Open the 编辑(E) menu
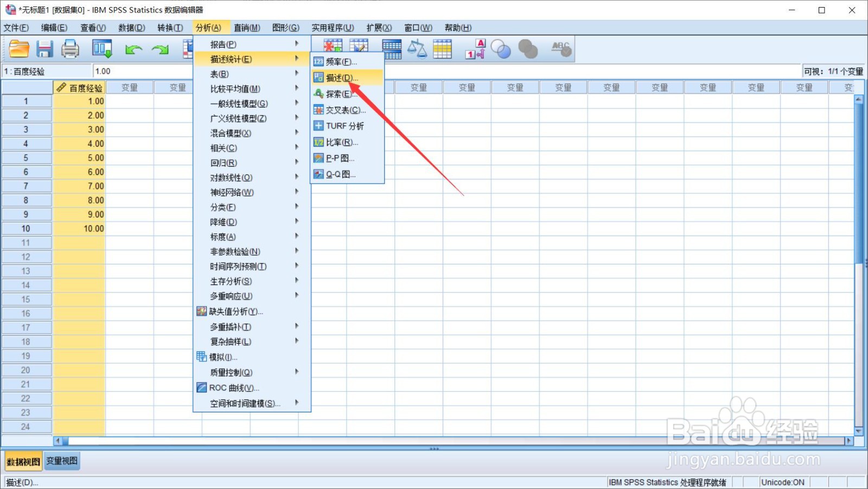Screen dimensions: 868x489 pyautogui.click(x=54, y=28)
